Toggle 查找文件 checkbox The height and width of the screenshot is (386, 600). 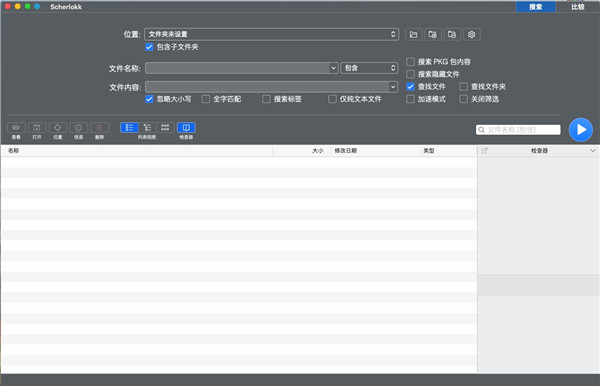[x=411, y=86]
